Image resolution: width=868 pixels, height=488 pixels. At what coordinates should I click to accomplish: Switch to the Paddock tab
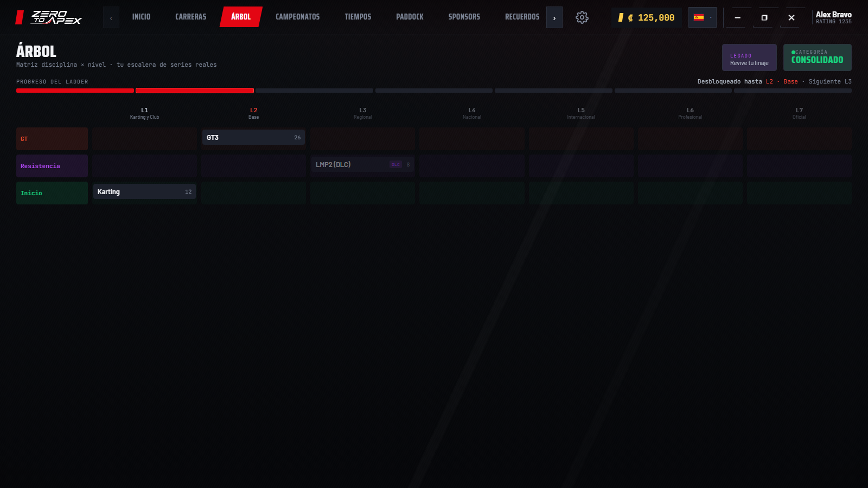pyautogui.click(x=410, y=17)
